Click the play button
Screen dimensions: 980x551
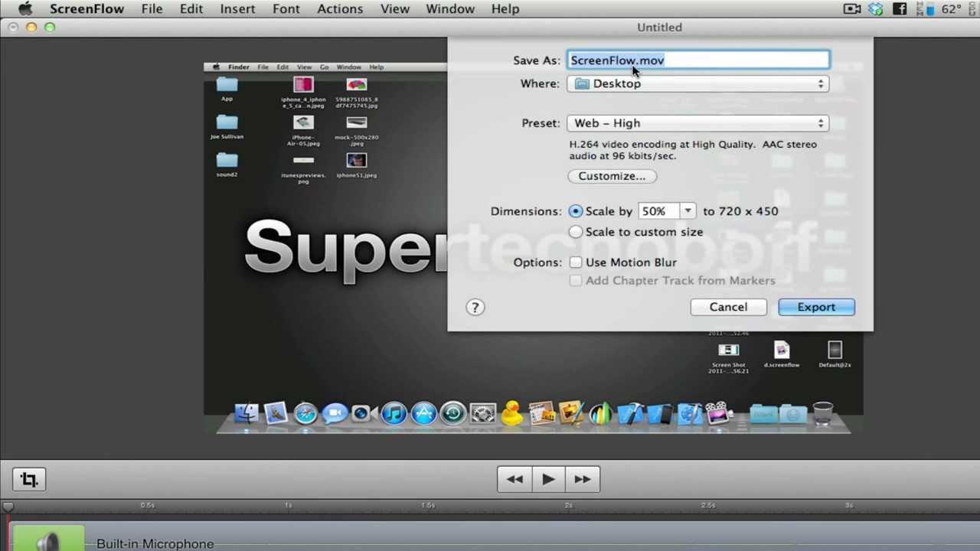548,480
